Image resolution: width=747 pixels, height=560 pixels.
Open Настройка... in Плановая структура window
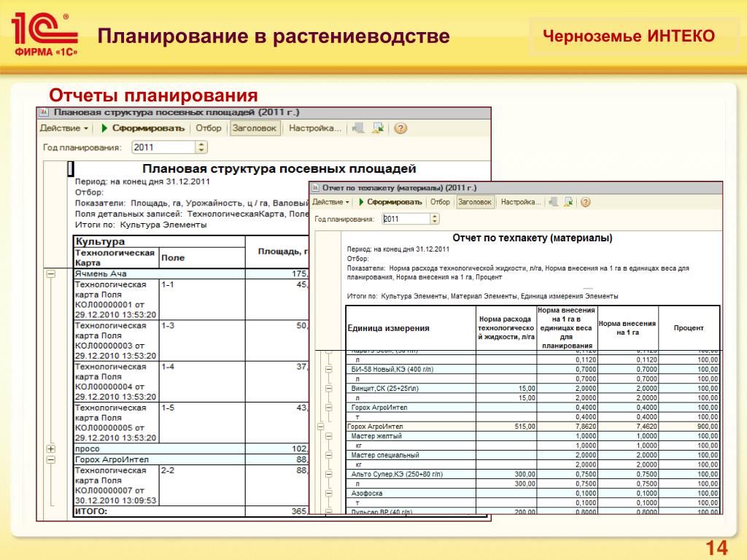tap(315, 128)
